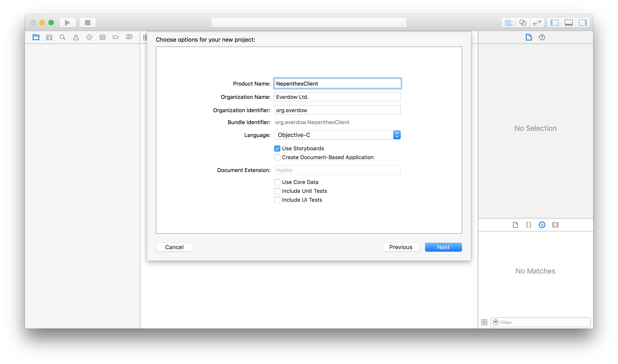
Task: Click the Product Name field
Action: 337,84
